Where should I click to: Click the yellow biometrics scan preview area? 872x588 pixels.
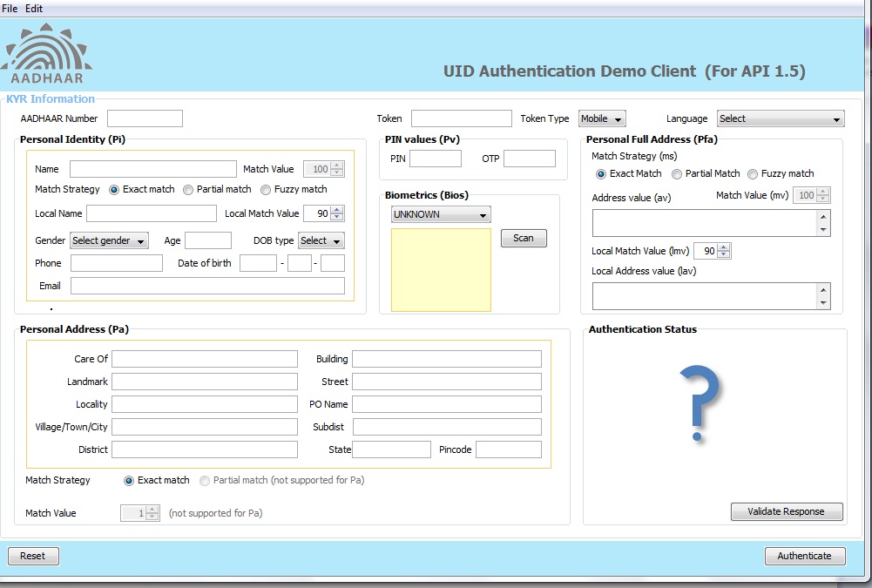[441, 269]
